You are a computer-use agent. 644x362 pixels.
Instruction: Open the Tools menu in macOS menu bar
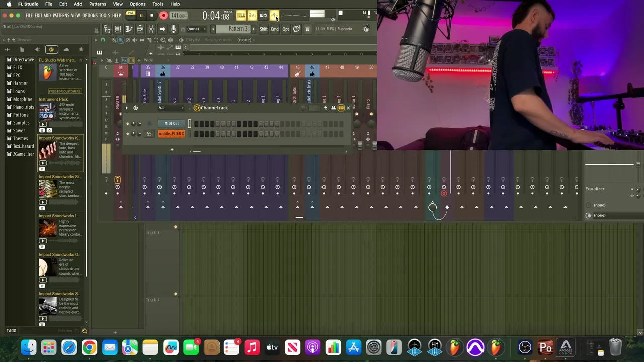point(157,4)
